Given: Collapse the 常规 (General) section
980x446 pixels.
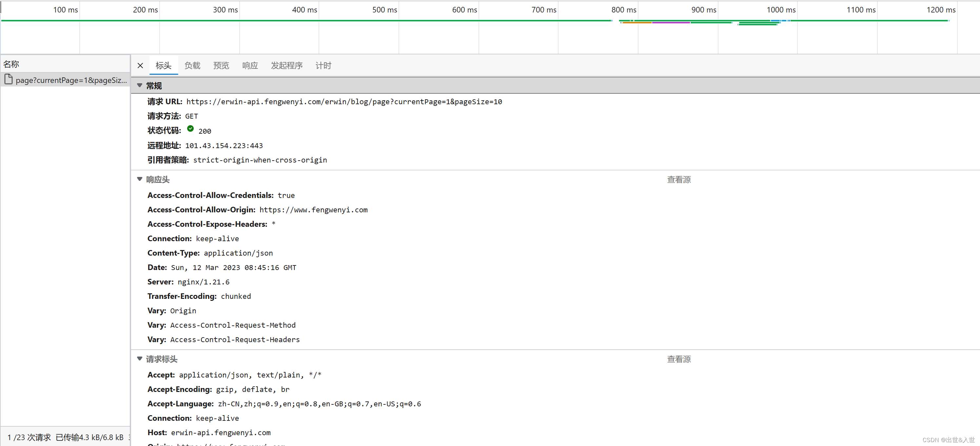Looking at the screenshot, I should tap(153, 86).
